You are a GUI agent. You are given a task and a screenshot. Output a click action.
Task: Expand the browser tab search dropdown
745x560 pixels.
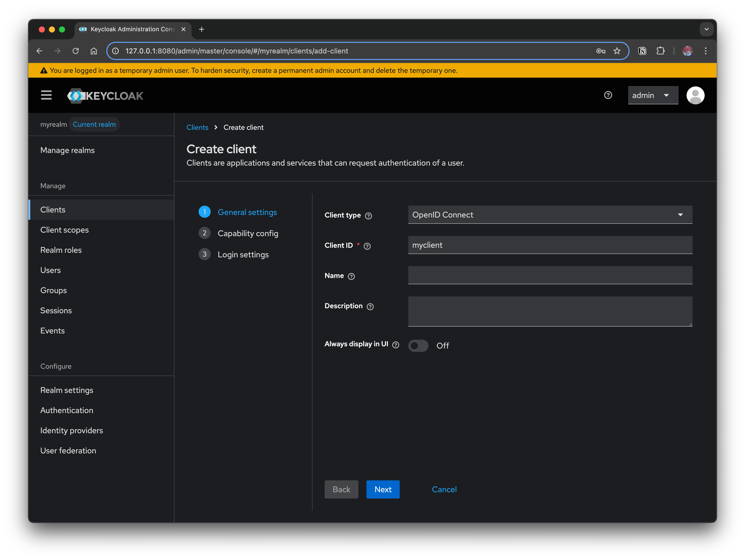tap(707, 29)
